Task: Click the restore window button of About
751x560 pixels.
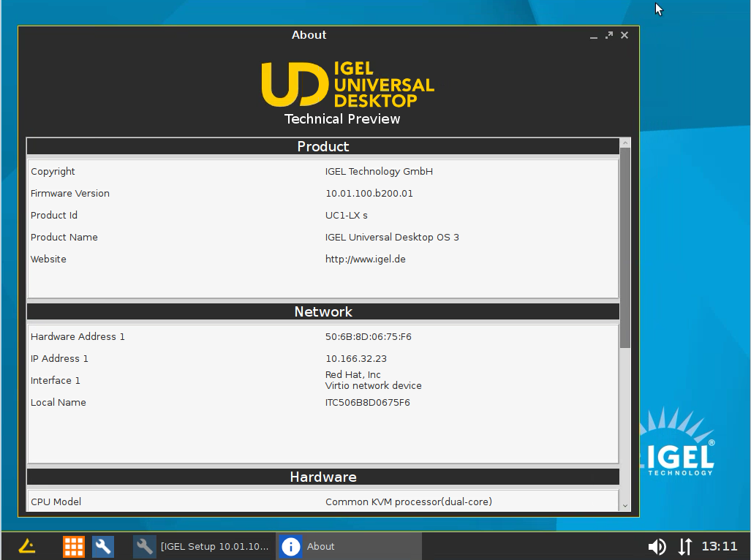Action: point(610,34)
